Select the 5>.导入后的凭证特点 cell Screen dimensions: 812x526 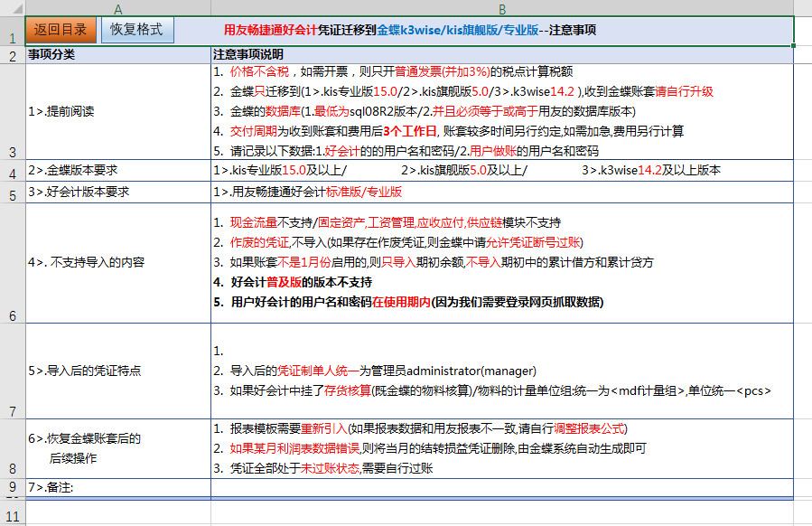pos(117,371)
